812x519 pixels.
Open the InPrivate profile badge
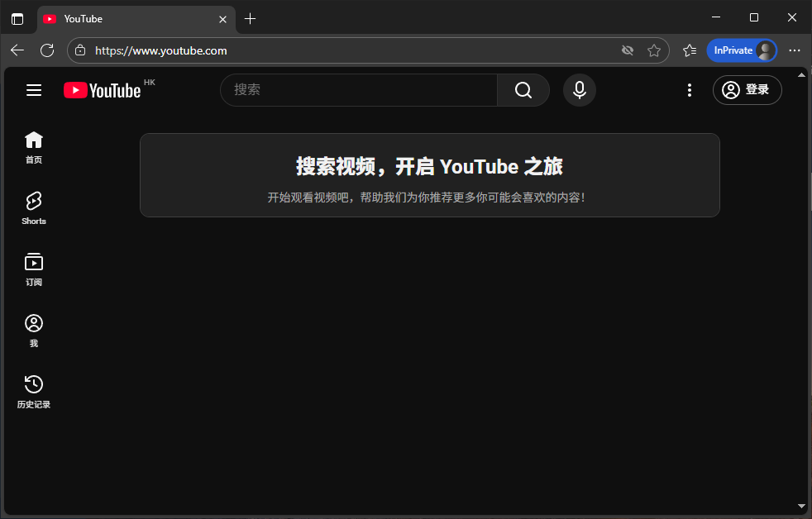[742, 50]
